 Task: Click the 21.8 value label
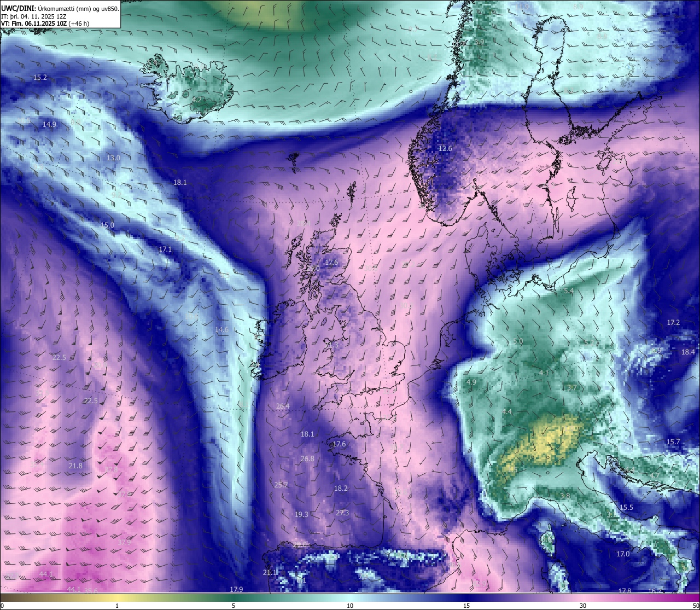pos(75,466)
